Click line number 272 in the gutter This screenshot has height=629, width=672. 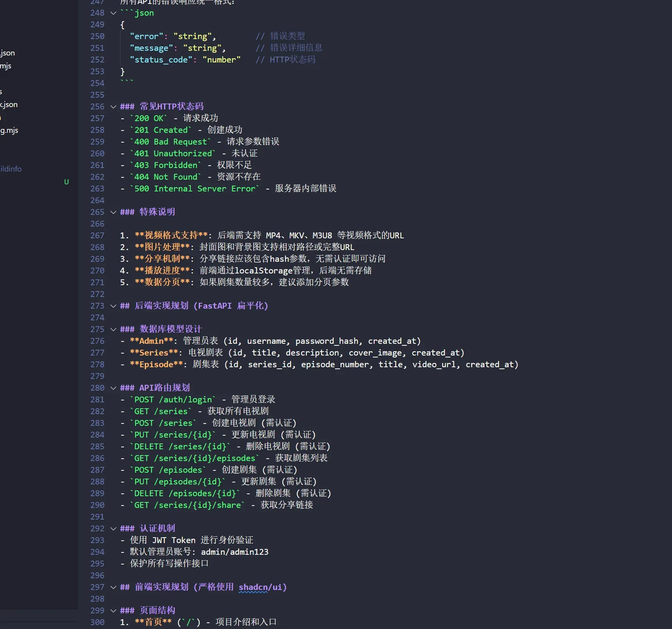coord(97,294)
